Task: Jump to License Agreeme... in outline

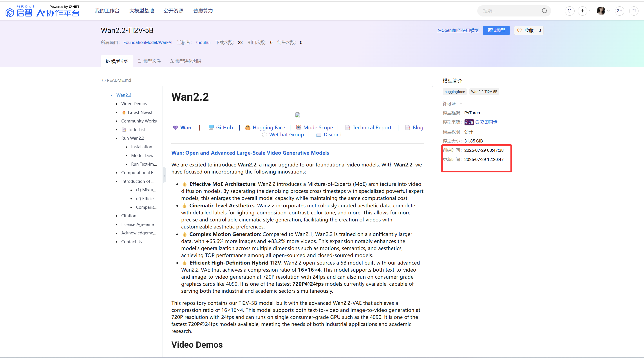Action: pos(139,224)
